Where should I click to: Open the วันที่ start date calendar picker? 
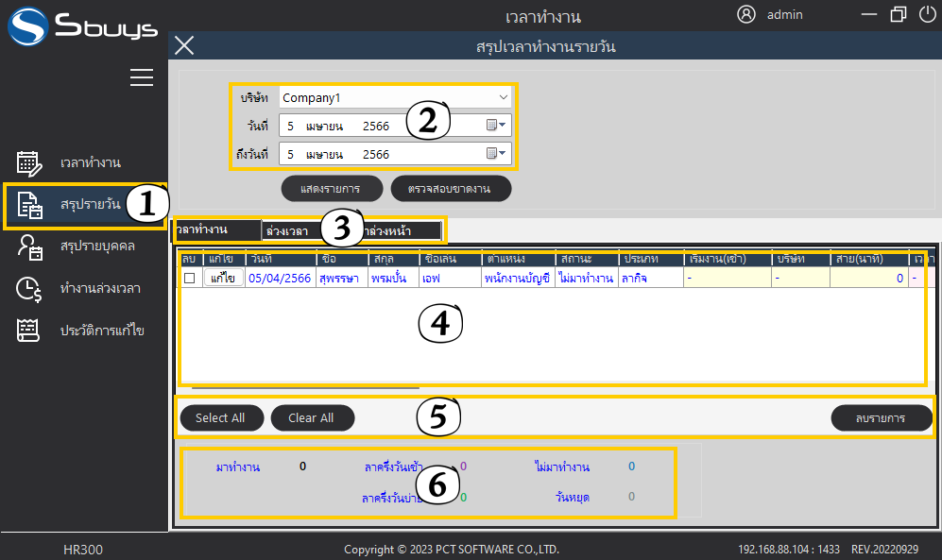496,125
